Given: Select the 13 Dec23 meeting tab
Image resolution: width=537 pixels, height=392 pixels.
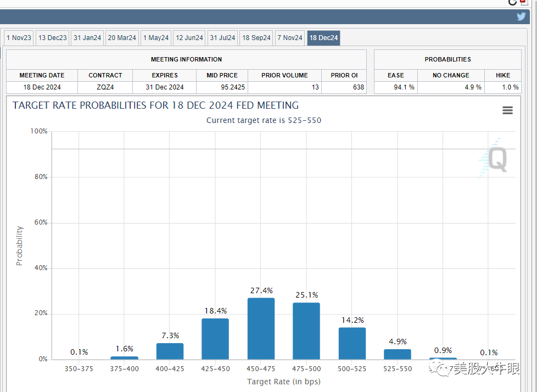Looking at the screenshot, I should point(53,38).
